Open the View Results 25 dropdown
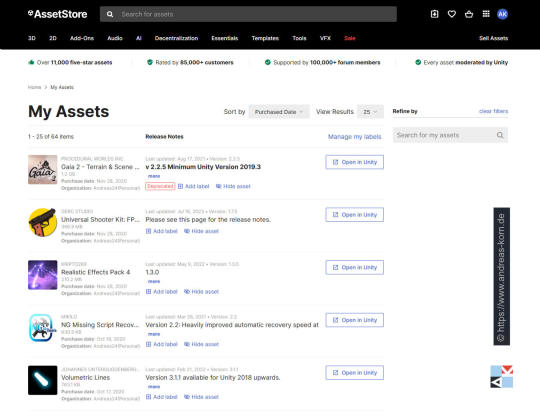Image resolution: width=540 pixels, height=415 pixels. (370, 112)
